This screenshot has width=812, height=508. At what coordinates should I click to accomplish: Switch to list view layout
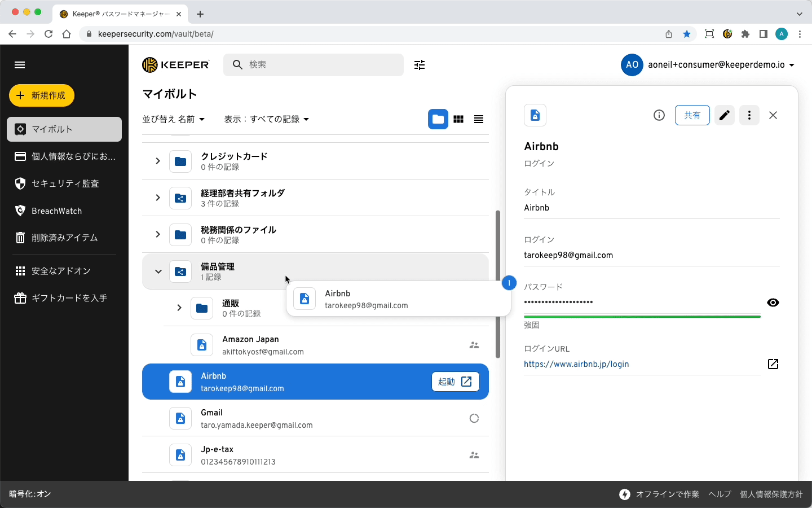tap(479, 119)
